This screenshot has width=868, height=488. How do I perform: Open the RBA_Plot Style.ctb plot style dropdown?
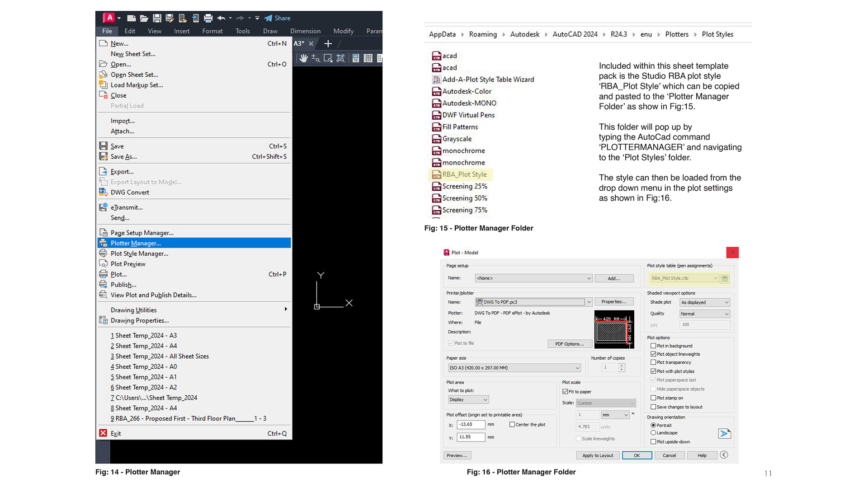pos(715,278)
